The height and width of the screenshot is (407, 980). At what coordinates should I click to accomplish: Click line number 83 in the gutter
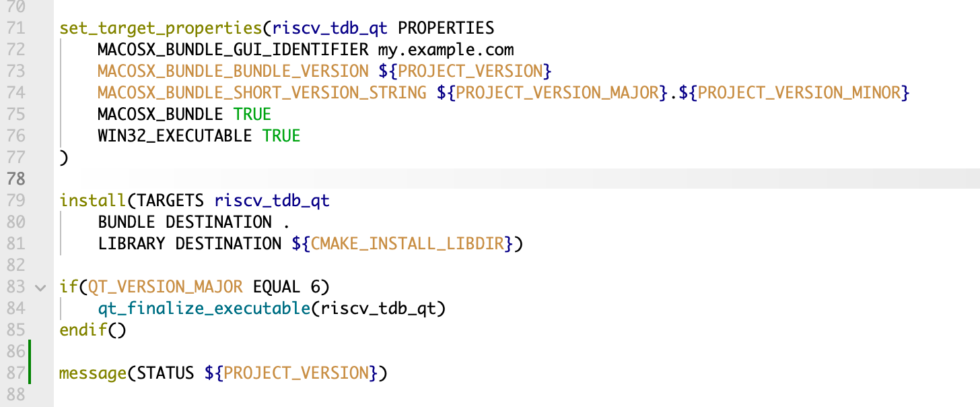pos(15,287)
